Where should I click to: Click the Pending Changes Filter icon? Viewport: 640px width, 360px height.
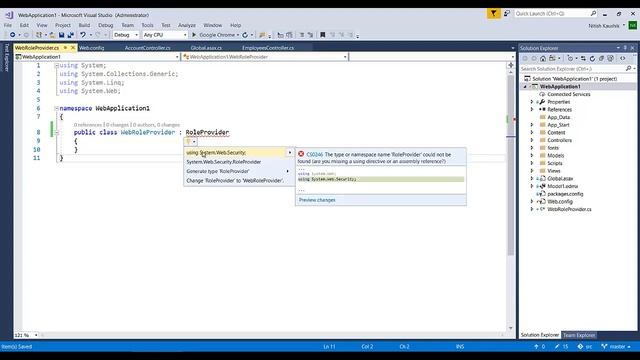click(571, 58)
